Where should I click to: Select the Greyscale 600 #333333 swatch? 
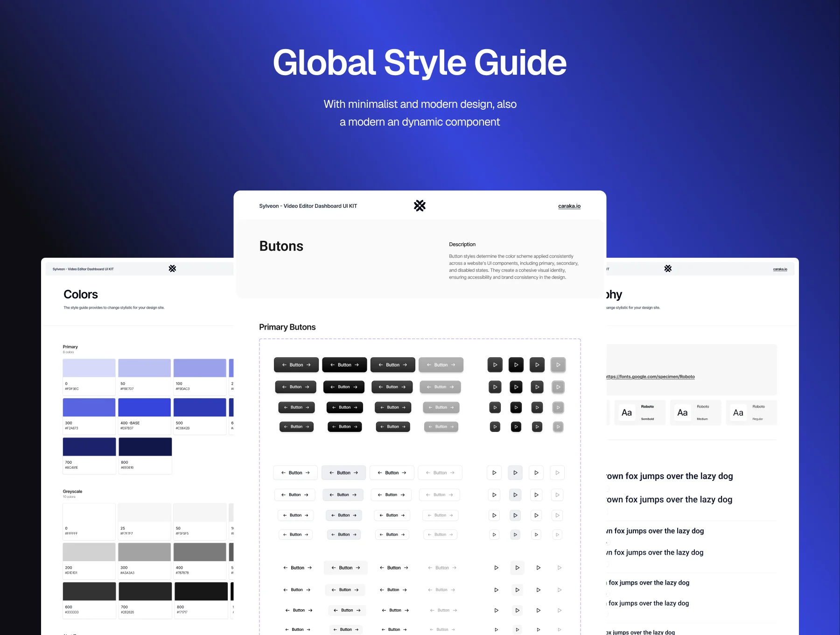coord(89,600)
